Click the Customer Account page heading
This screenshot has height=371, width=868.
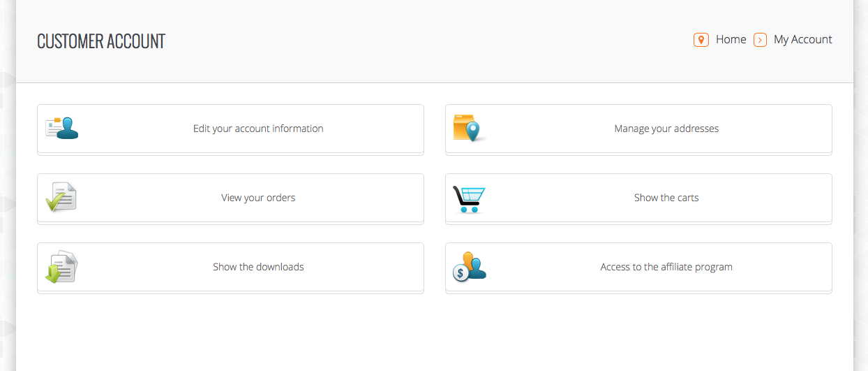click(101, 41)
